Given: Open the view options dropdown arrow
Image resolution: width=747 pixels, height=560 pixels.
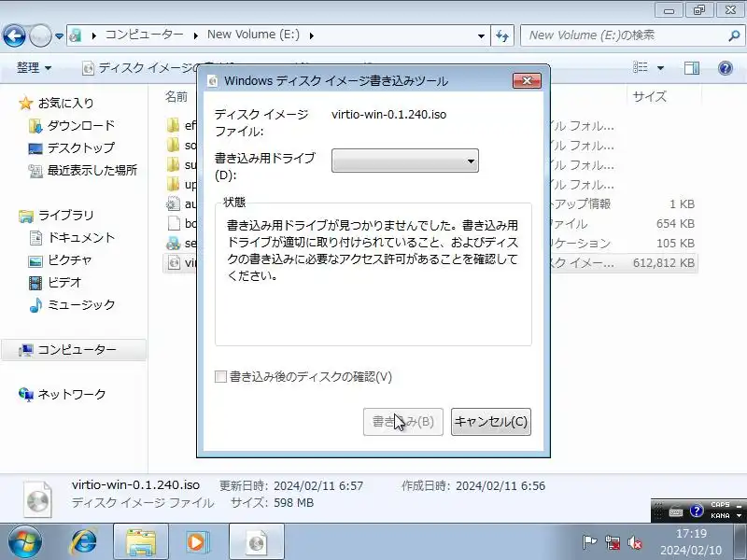Looking at the screenshot, I should click(660, 68).
